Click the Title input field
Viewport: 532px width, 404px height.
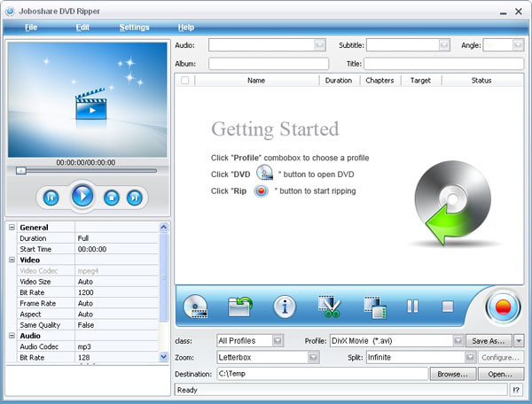pyautogui.click(x=444, y=64)
